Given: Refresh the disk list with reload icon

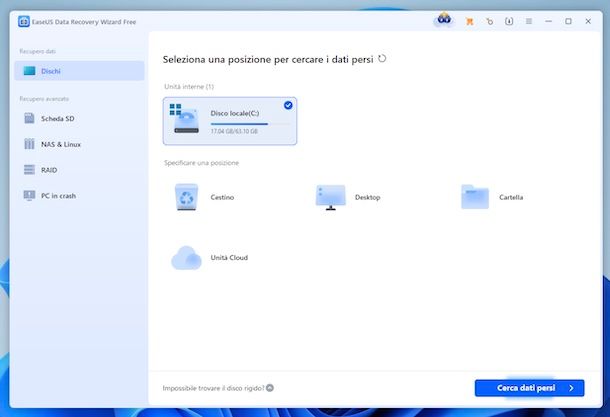Looking at the screenshot, I should [382, 59].
